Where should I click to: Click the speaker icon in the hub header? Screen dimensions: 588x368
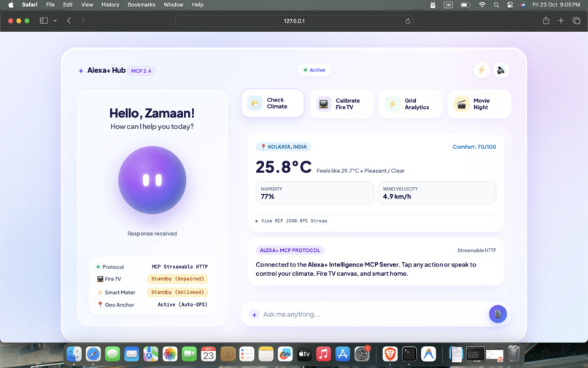501,70
